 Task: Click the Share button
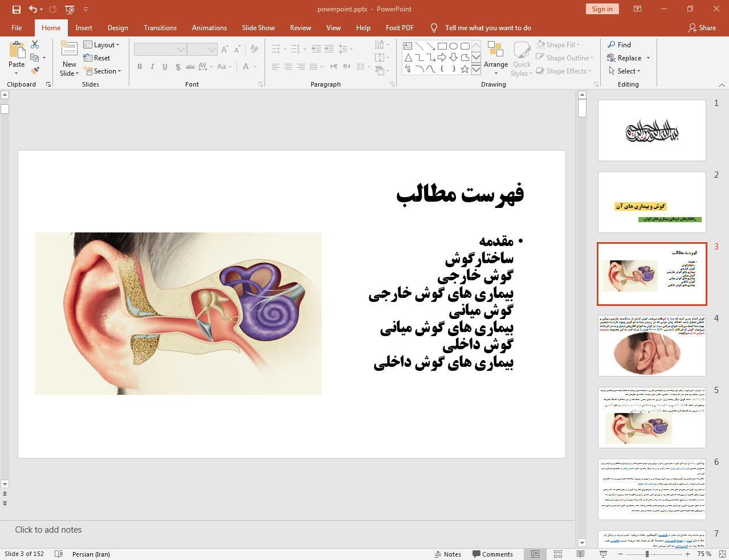coord(702,28)
